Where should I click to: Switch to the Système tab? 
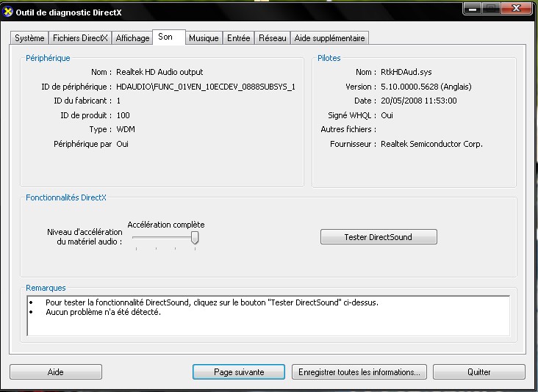30,38
